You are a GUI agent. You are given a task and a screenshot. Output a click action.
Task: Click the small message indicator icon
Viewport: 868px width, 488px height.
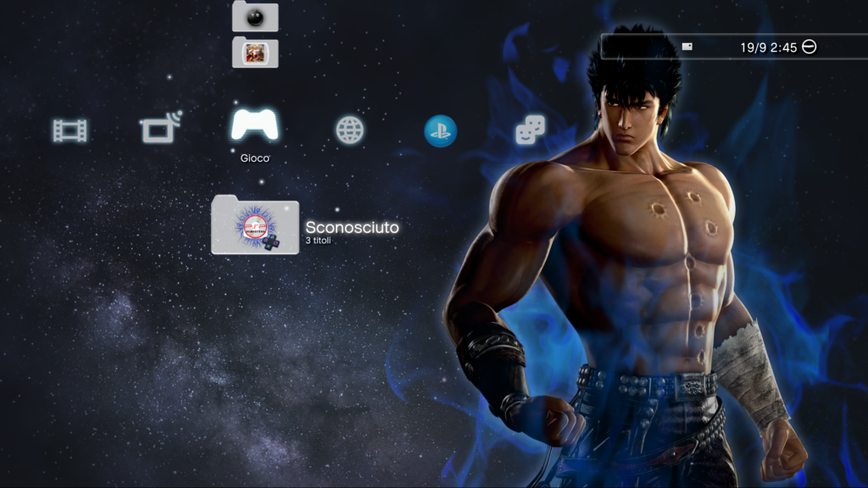click(687, 47)
